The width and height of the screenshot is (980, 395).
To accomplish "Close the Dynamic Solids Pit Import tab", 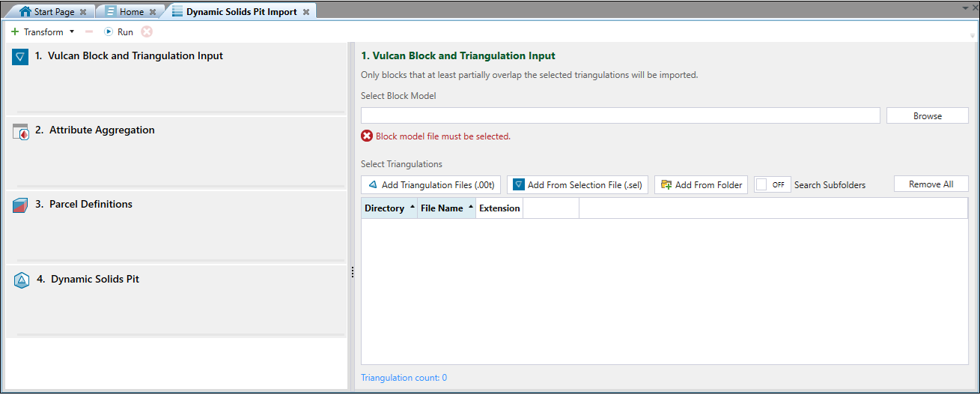I will (305, 12).
